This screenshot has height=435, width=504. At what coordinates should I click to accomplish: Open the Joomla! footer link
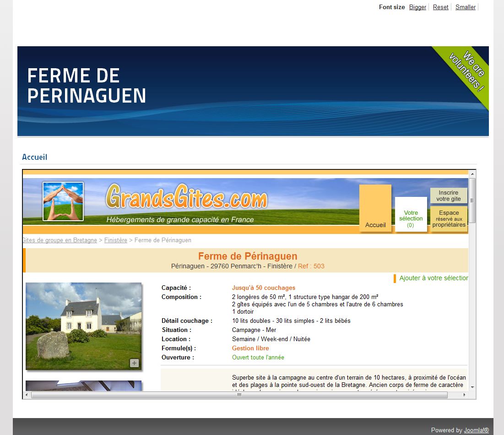click(477, 430)
